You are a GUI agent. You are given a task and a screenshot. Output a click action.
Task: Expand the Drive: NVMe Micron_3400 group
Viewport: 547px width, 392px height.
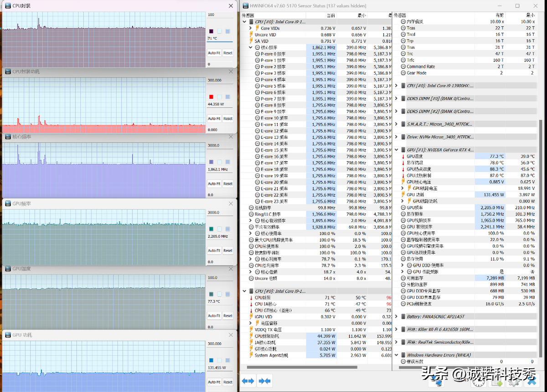pos(396,137)
